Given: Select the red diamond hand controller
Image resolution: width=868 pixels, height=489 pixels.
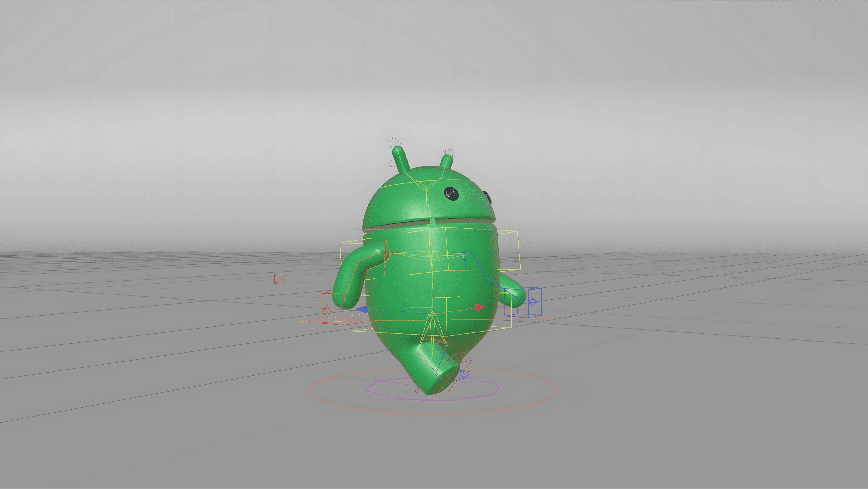Looking at the screenshot, I should [x=327, y=311].
